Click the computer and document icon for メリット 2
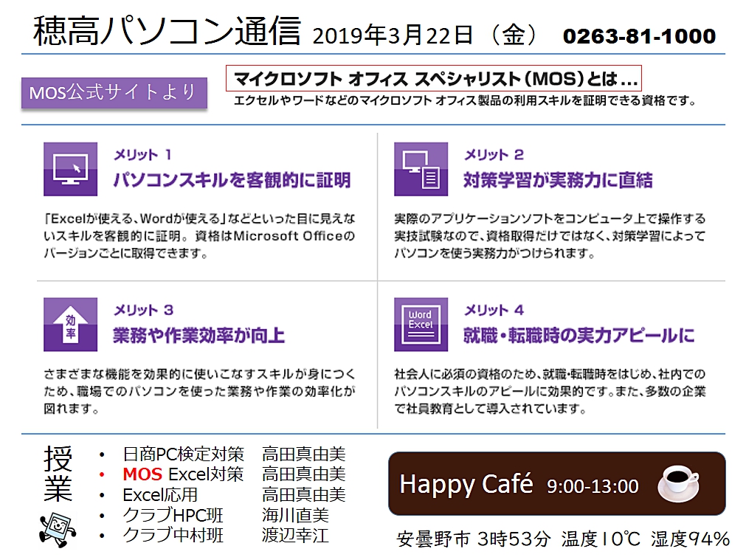Screen dimensions: 746x560 (421, 169)
